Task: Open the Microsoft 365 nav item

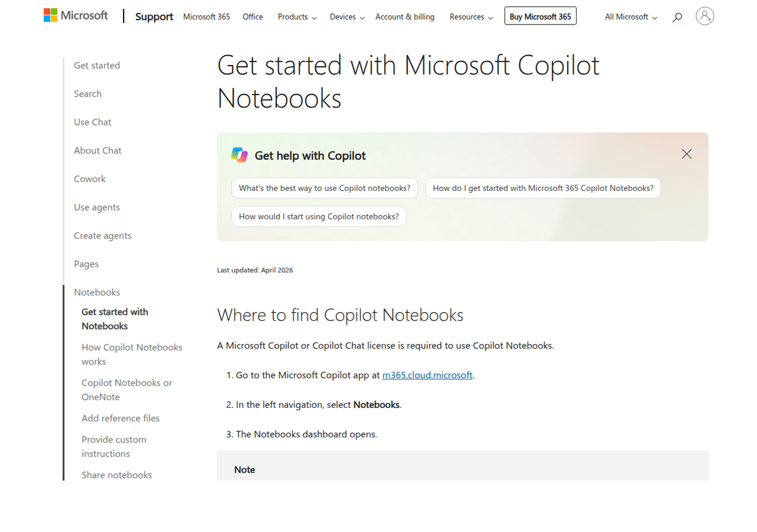Action: coord(206,17)
